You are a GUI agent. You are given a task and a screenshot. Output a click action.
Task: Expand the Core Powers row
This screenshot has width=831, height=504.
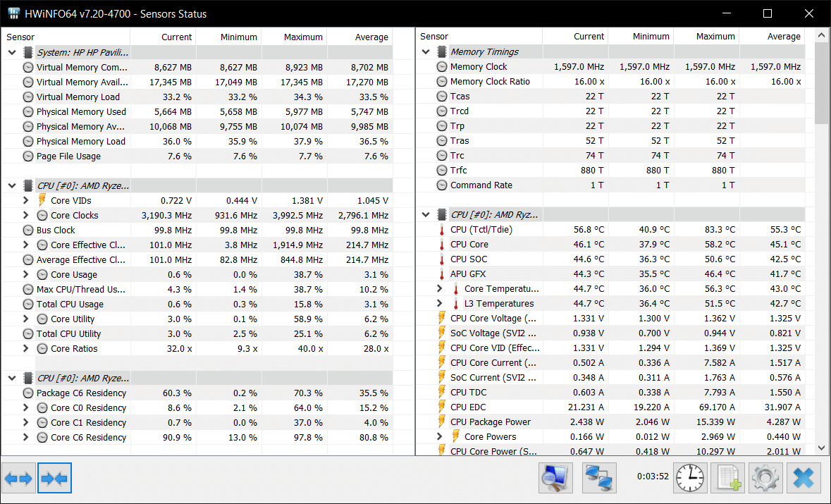439,436
